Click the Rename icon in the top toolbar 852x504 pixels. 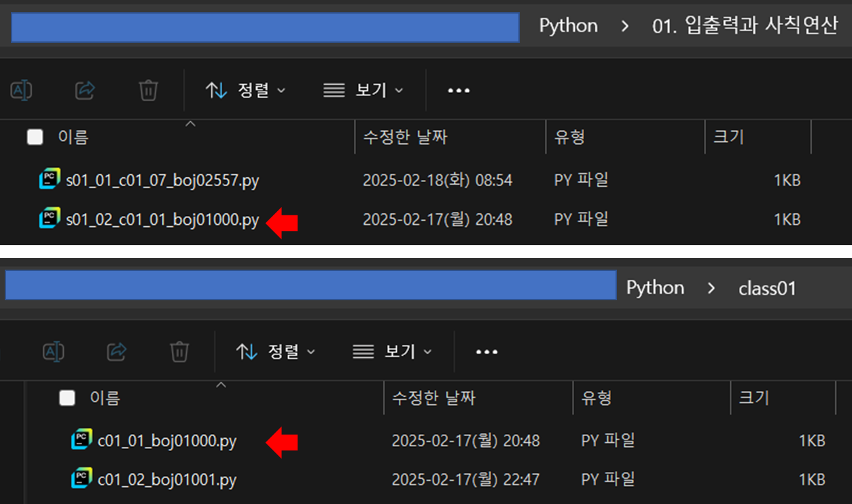coord(21,90)
